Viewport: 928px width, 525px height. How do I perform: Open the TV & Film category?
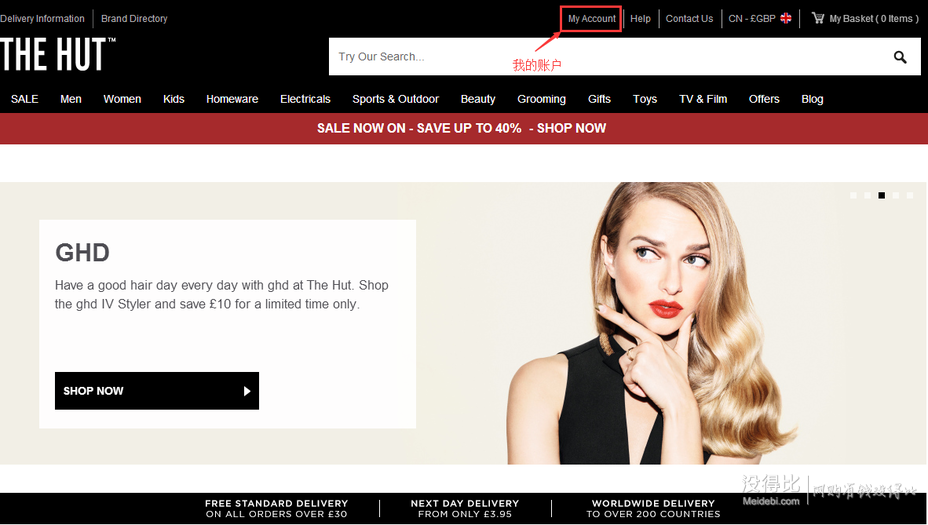click(x=703, y=99)
